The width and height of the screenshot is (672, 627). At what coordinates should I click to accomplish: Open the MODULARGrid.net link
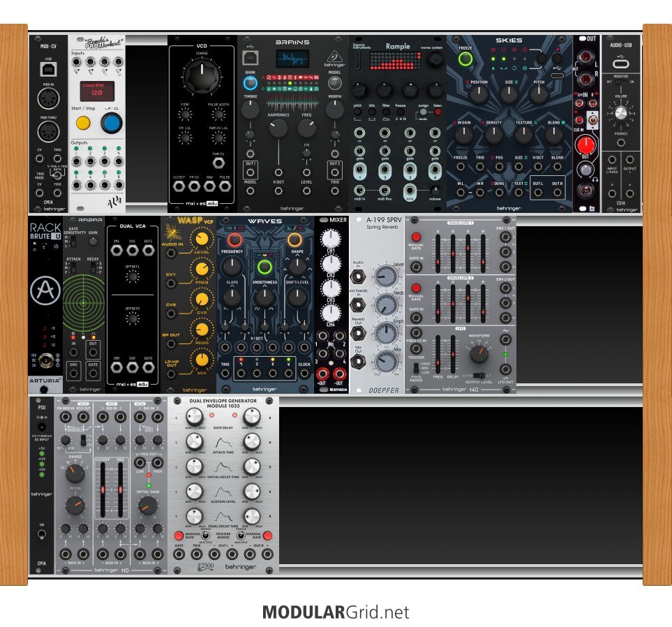[336, 612]
